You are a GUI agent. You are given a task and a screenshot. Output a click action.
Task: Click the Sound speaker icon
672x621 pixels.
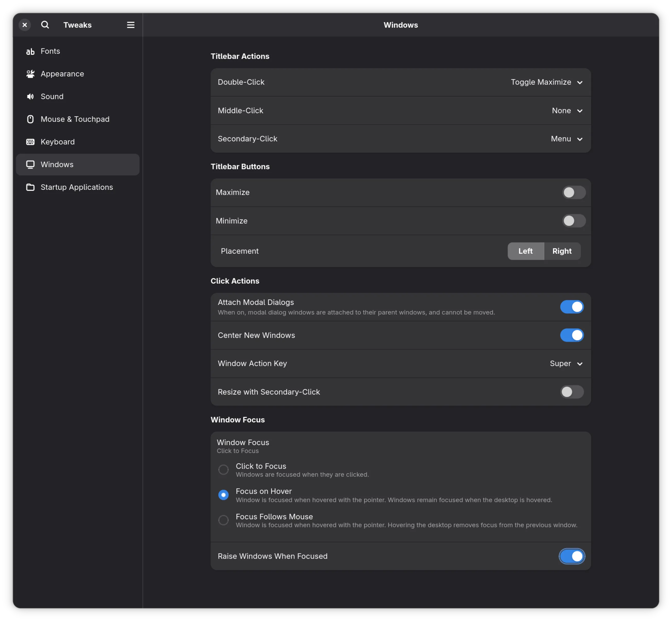30,97
